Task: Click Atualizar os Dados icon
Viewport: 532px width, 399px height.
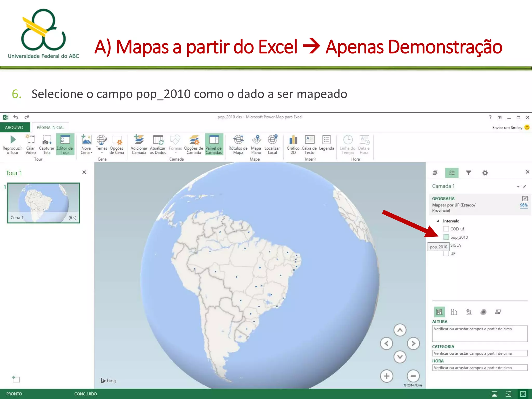Action: [158, 140]
